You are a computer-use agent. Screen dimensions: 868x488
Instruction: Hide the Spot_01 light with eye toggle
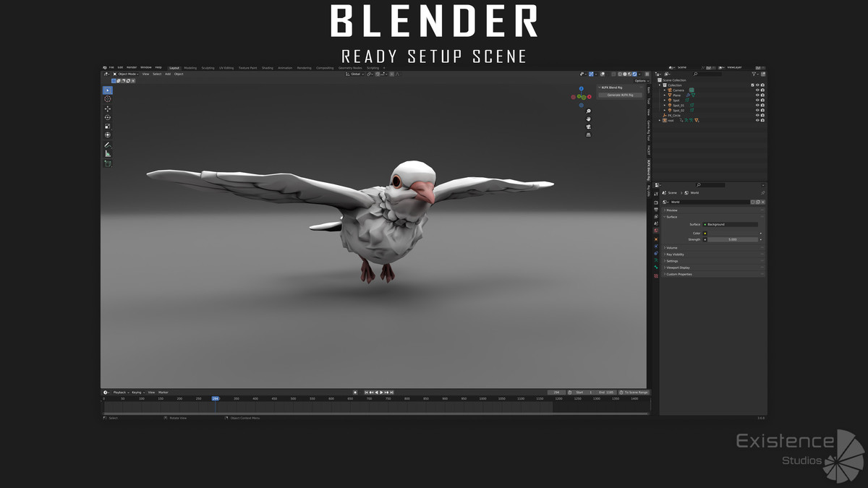tap(758, 106)
